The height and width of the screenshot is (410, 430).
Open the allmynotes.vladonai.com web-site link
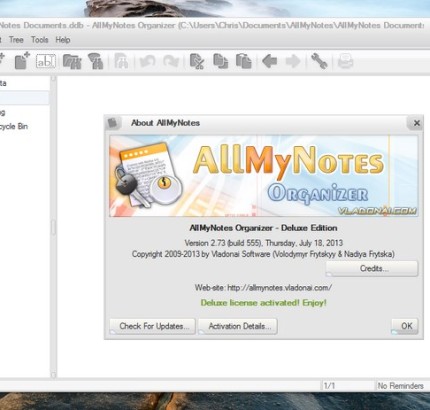(279, 288)
